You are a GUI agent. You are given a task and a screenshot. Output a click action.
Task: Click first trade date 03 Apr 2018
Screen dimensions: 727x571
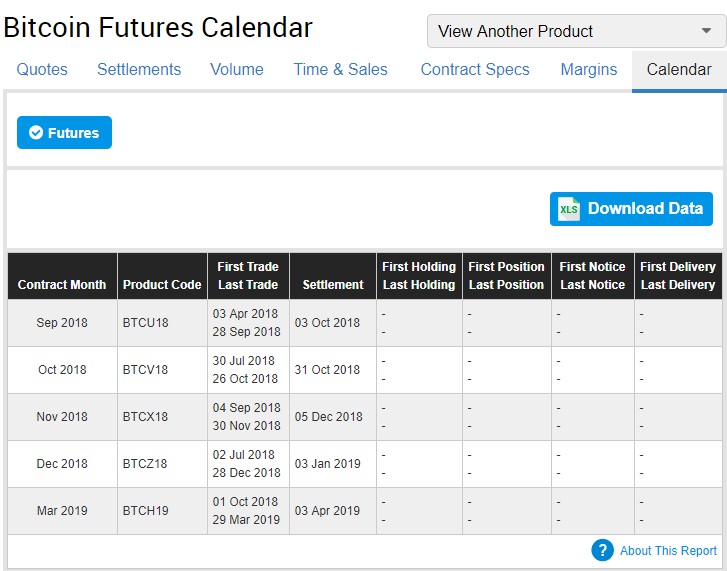pyautogui.click(x=245, y=314)
